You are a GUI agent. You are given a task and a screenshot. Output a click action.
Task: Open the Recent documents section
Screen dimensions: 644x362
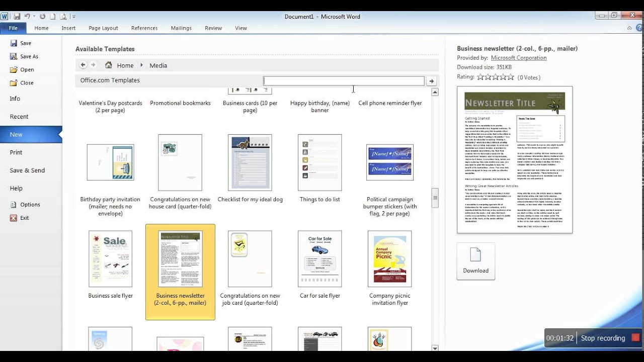point(19,117)
